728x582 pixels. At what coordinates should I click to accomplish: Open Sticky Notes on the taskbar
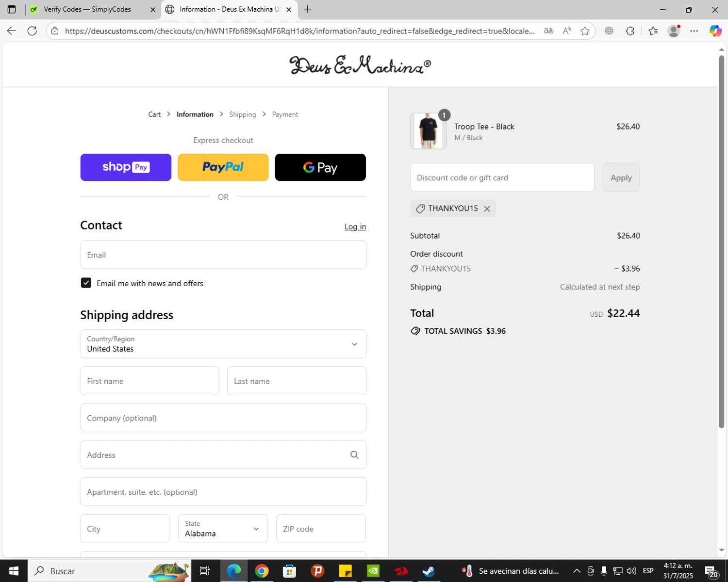pos(346,571)
